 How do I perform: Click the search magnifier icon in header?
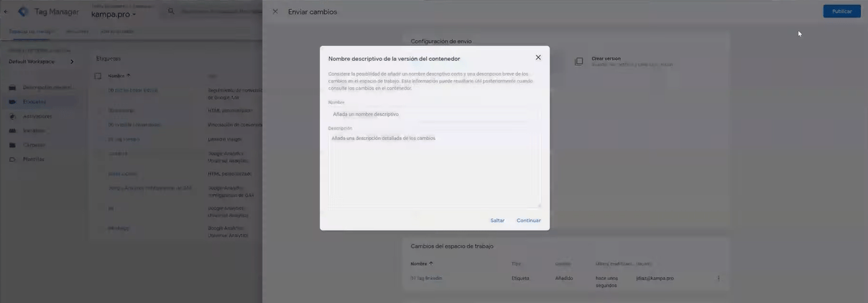[x=171, y=11]
